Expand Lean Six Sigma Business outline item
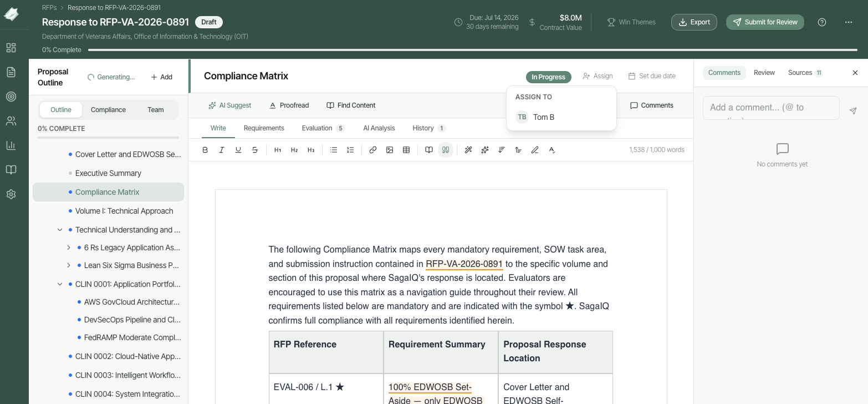This screenshot has height=404, width=868. [69, 265]
